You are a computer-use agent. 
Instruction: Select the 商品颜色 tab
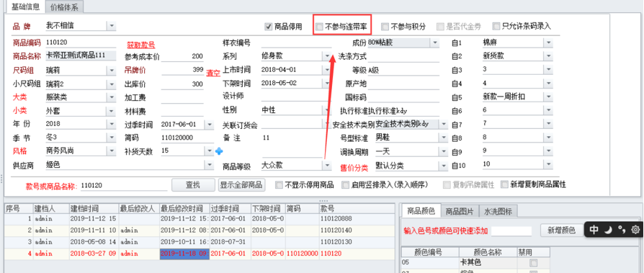(x=421, y=211)
